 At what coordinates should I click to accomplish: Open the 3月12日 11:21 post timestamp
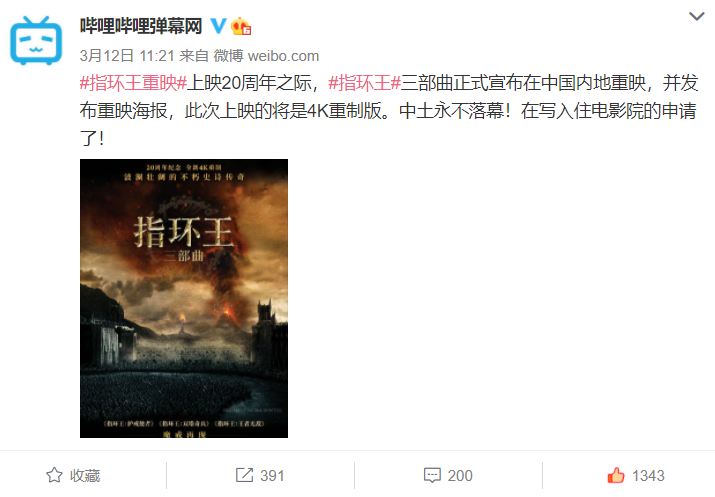pos(127,56)
